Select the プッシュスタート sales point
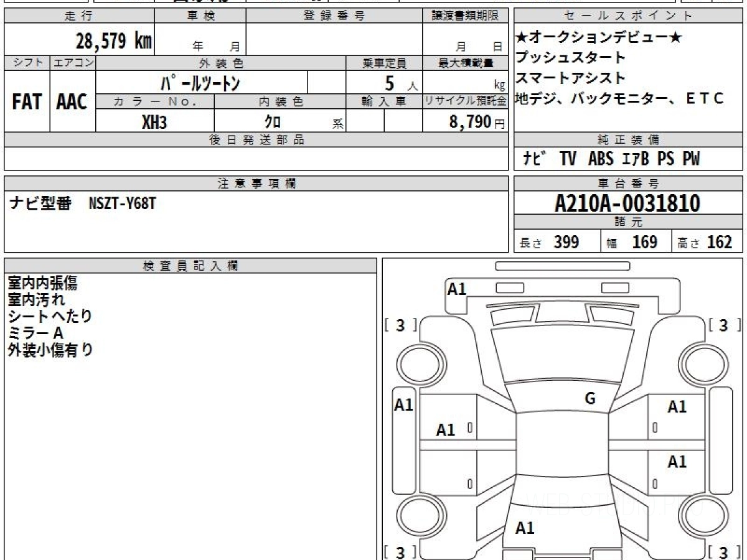The image size is (747, 560). [571, 58]
